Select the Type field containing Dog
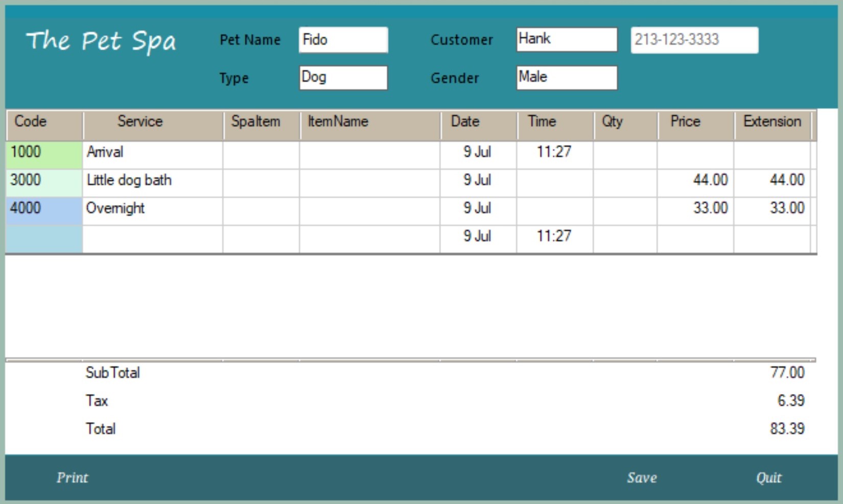 (x=343, y=78)
